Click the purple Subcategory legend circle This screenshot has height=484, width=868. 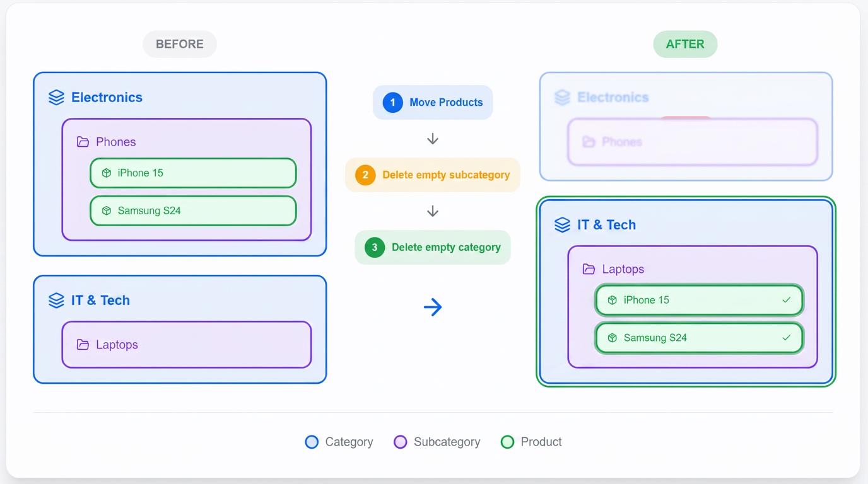[x=400, y=442]
